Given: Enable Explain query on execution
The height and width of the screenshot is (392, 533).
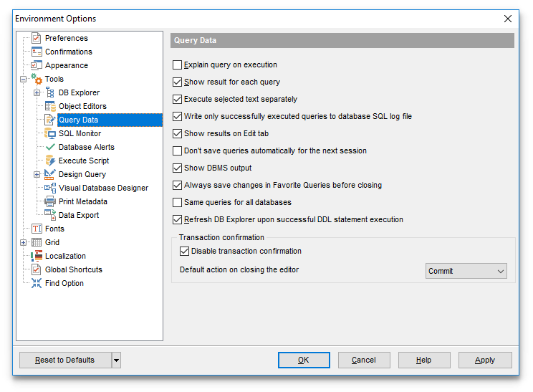Looking at the screenshot, I should pyautogui.click(x=177, y=64).
